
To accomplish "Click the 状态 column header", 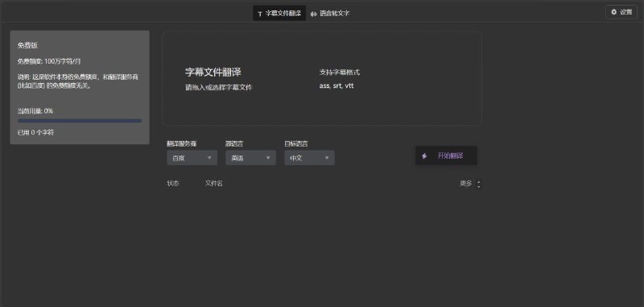I will tap(173, 183).
